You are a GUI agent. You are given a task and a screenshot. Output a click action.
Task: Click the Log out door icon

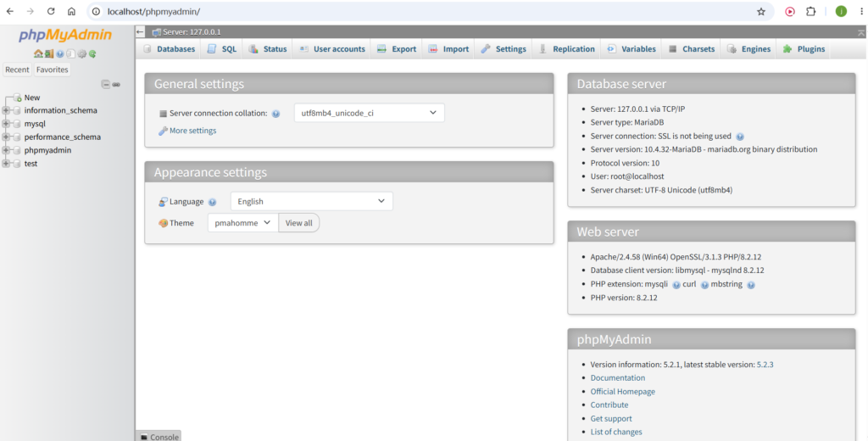click(x=48, y=53)
